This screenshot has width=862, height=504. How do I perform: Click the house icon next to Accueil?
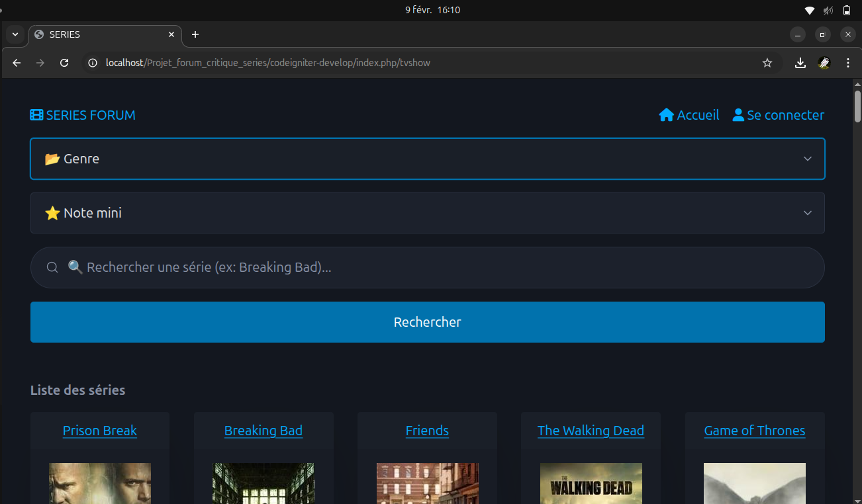click(x=666, y=115)
